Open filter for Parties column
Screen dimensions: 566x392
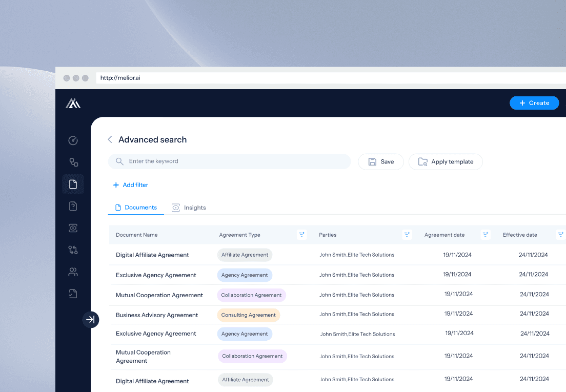point(407,235)
